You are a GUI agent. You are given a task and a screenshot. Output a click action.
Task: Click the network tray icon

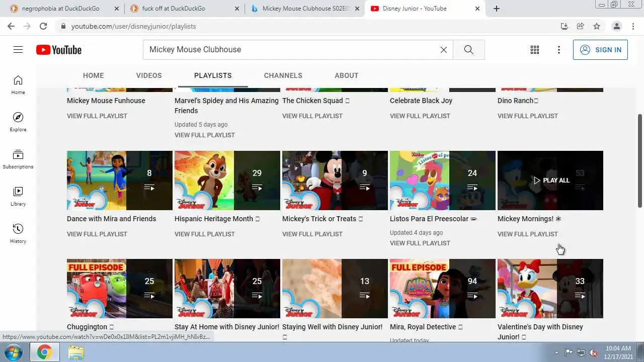[x=581, y=352]
